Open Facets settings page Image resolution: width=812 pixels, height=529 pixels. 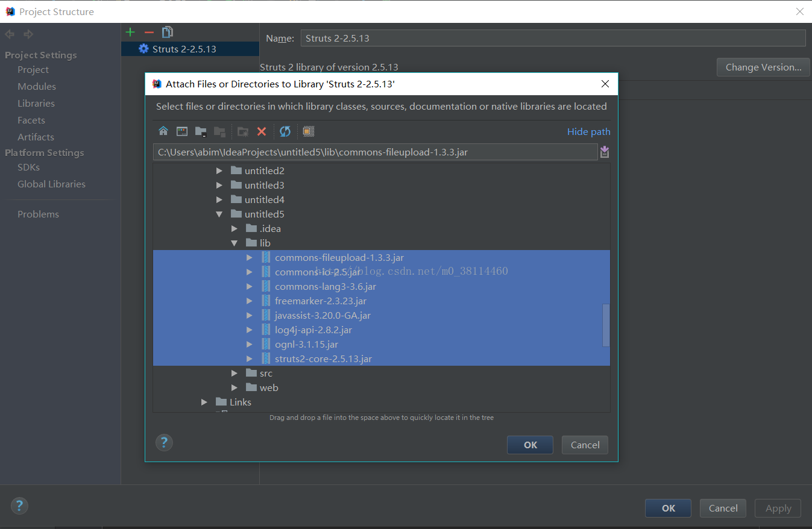click(31, 120)
